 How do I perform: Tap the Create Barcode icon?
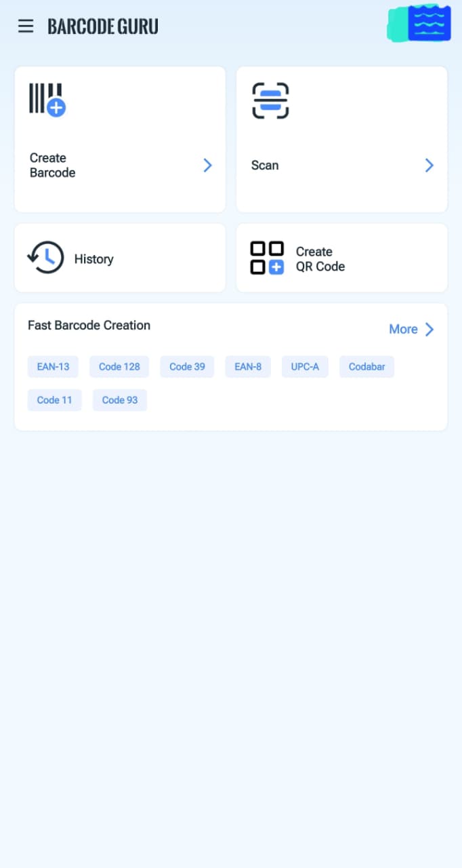point(47,100)
